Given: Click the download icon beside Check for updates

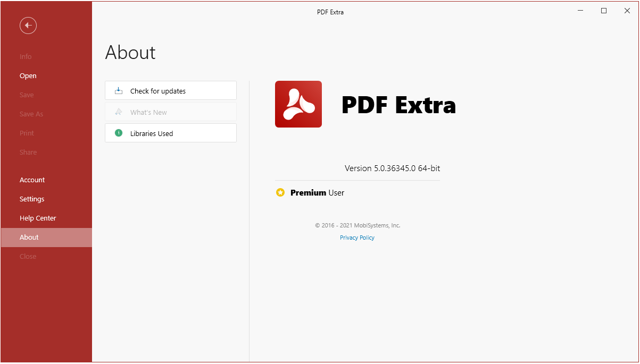Looking at the screenshot, I should [119, 91].
